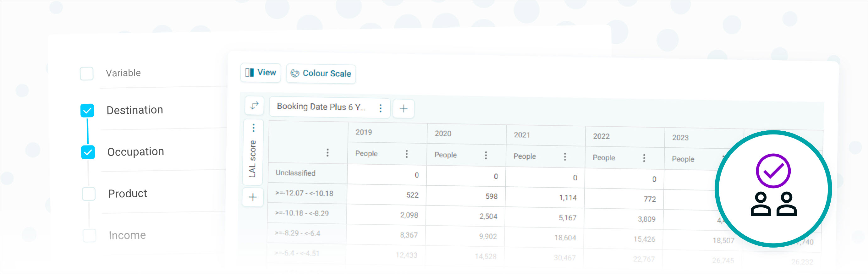Click the cell with value 15,426
Viewport: 868px width, 274px height.
pos(624,239)
